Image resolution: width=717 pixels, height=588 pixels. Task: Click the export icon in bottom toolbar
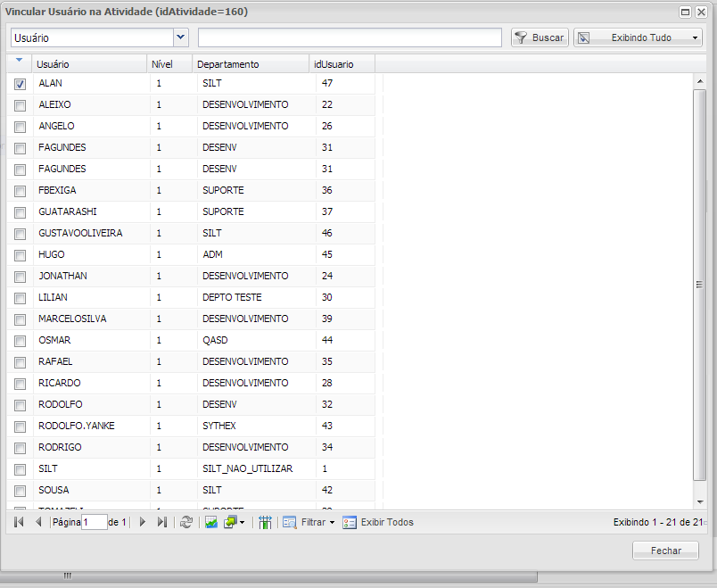229,522
